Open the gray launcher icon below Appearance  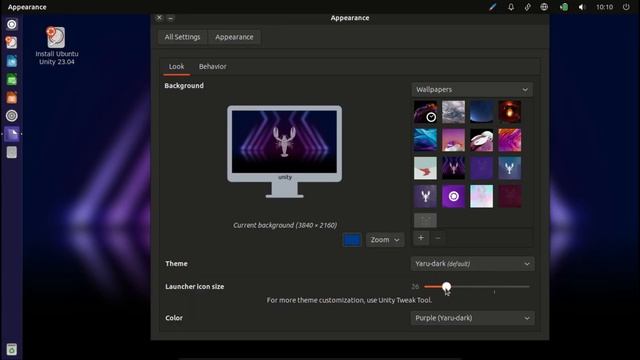pos(12,152)
